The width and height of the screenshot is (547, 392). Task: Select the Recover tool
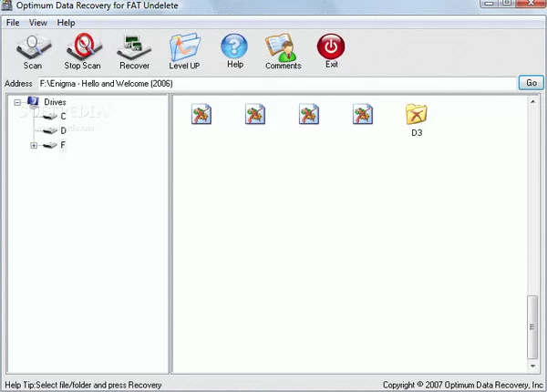click(134, 52)
